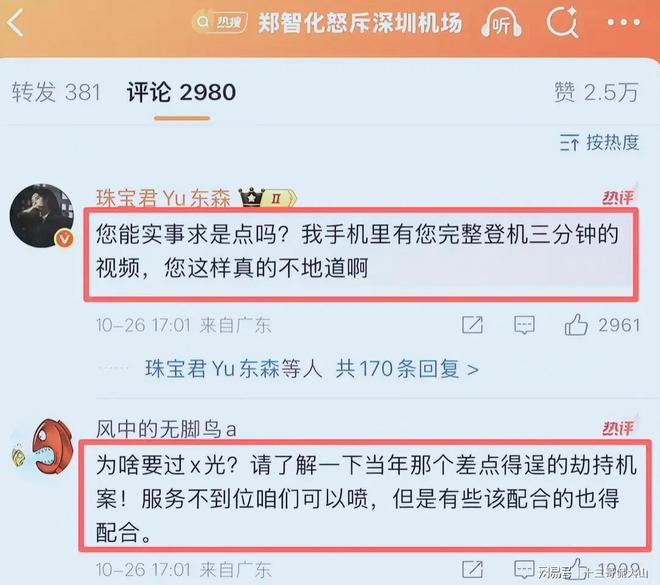660x585 pixels.
Task: Go back using the left arrow
Action: coord(15,23)
